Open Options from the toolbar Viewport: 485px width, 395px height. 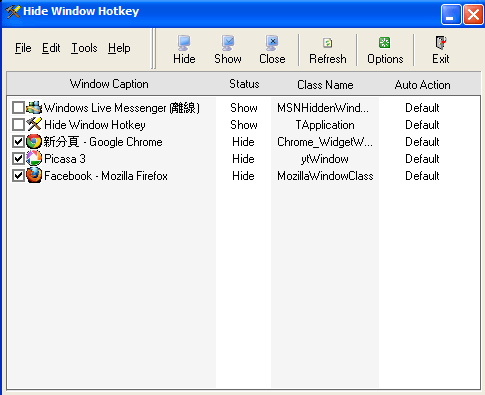385,50
